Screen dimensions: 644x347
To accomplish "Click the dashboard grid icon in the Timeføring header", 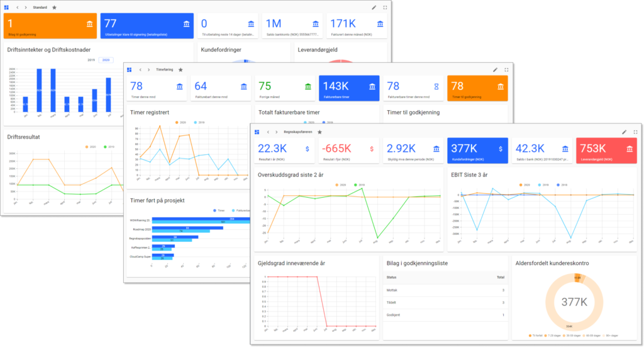I will (x=129, y=70).
